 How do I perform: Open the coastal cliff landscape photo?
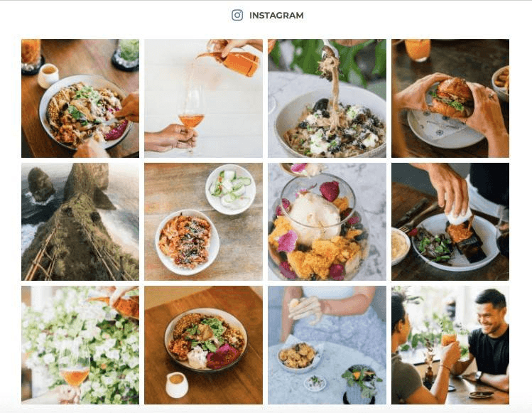click(80, 222)
